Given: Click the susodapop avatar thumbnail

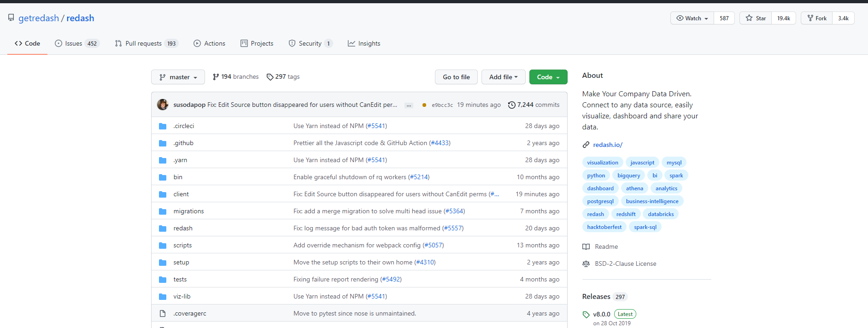Looking at the screenshot, I should coord(163,105).
